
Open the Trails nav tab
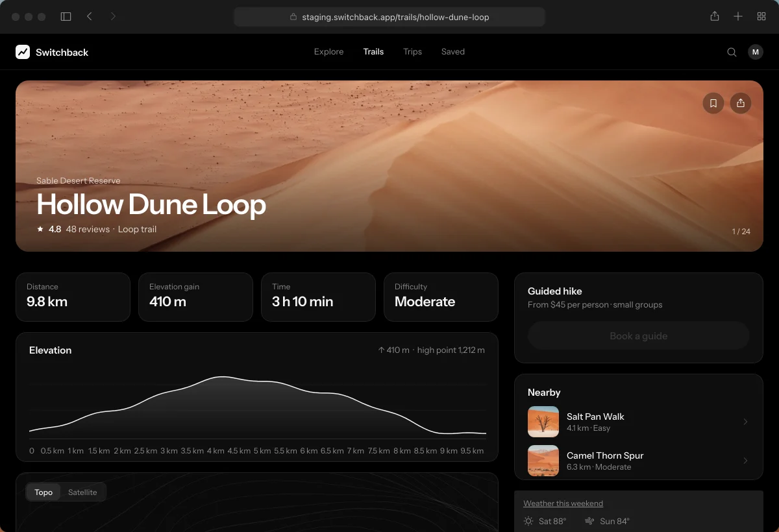(373, 52)
